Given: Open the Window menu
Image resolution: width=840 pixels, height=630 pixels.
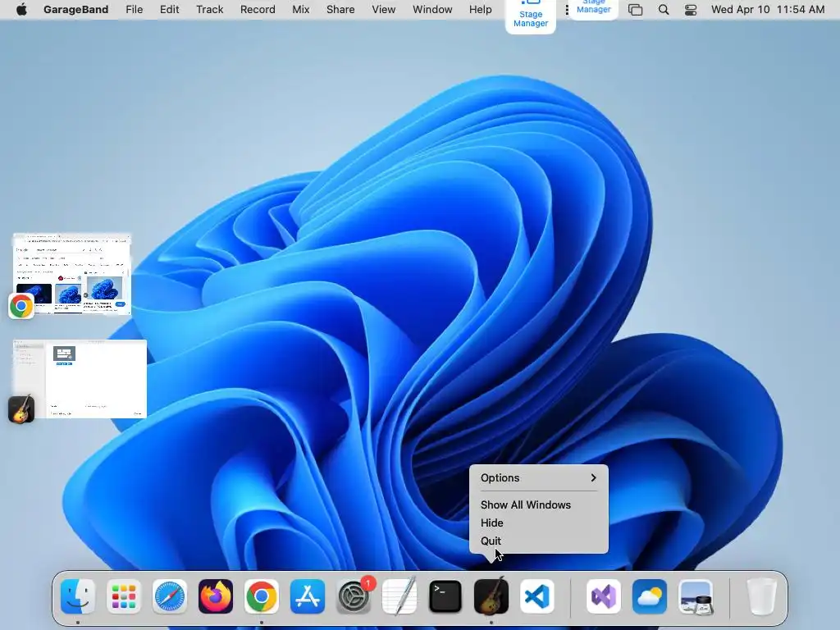Looking at the screenshot, I should 432,9.
